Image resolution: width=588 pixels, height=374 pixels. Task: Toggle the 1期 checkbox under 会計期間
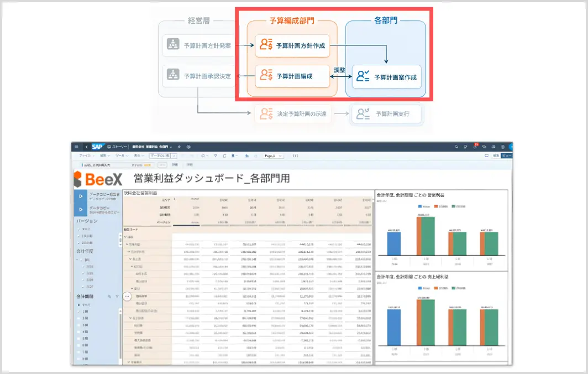(78, 311)
